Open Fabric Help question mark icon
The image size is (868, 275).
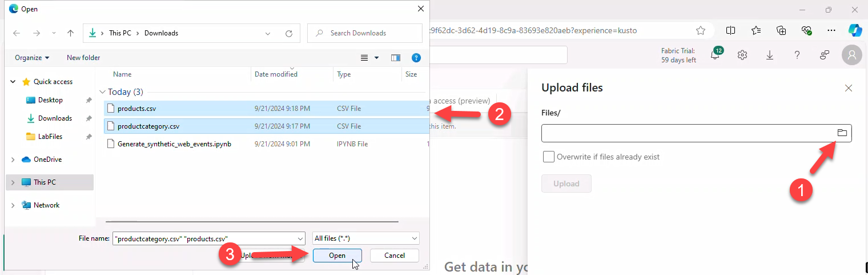tap(797, 55)
